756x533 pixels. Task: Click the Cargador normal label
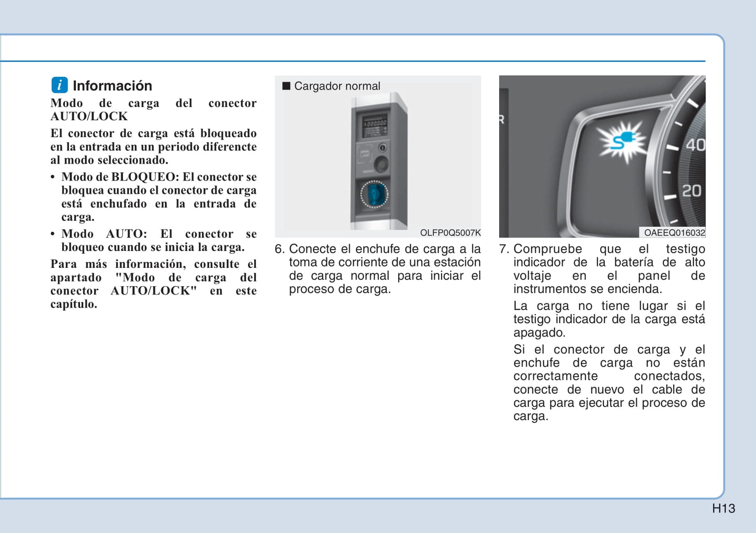[337, 86]
